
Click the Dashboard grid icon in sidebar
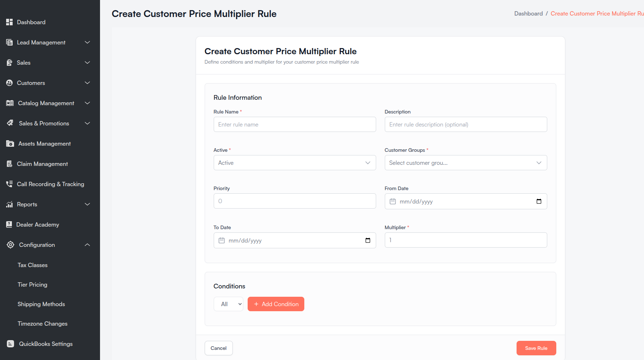pos(9,22)
